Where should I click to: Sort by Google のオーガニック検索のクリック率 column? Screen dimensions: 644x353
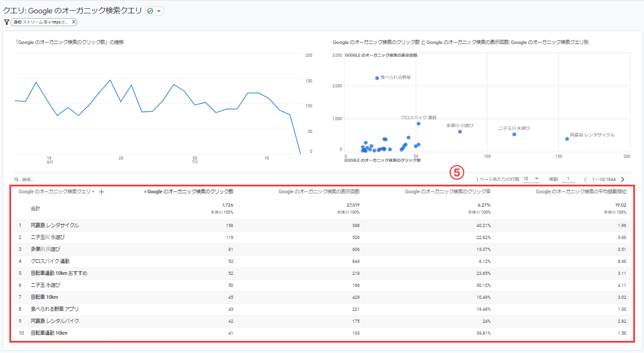point(447,192)
